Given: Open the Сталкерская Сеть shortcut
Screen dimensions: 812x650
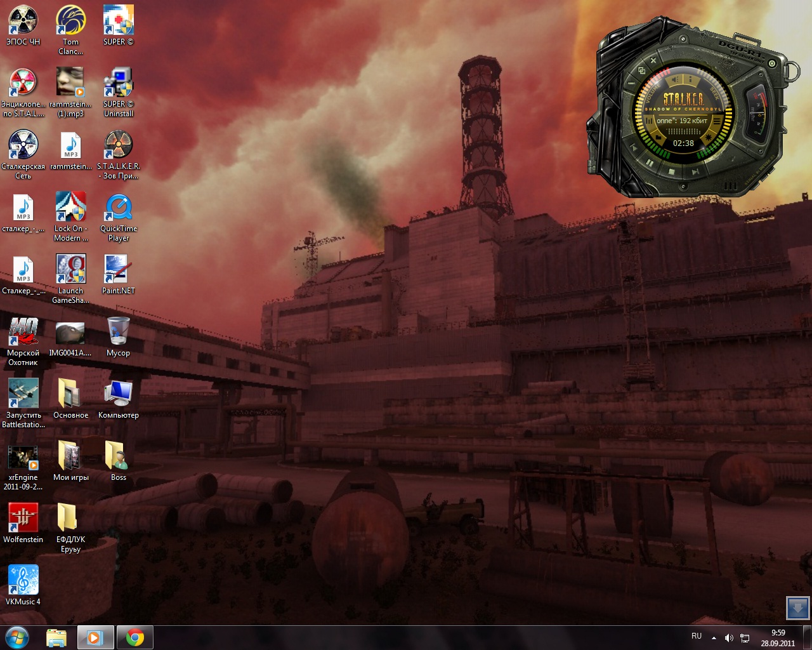Looking at the screenshot, I should (x=23, y=155).
